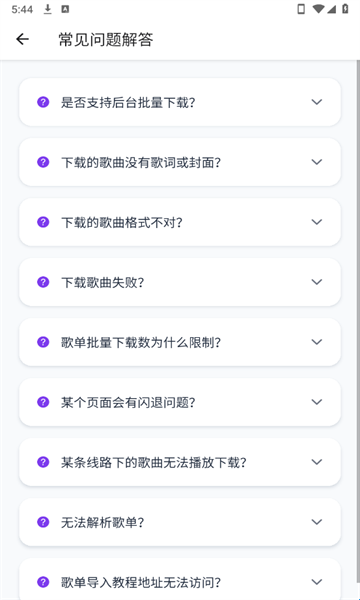The width and height of the screenshot is (360, 600).
Task: Expand chevron for 歌单批量下载数为什么限制
Action: click(316, 342)
